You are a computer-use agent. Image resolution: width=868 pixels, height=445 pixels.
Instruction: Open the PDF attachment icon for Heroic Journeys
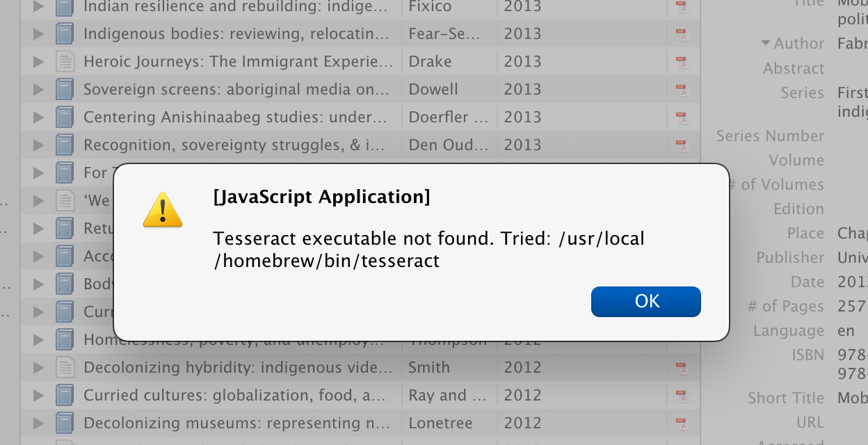[682, 61]
